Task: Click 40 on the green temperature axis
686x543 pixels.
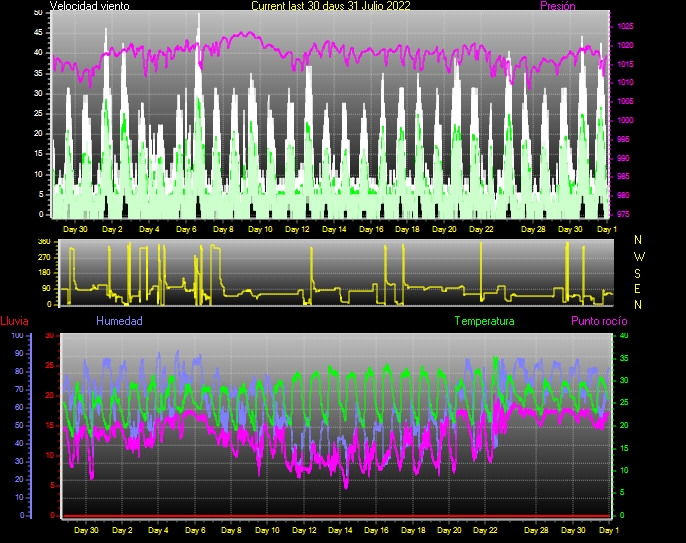Action: pyautogui.click(x=624, y=336)
